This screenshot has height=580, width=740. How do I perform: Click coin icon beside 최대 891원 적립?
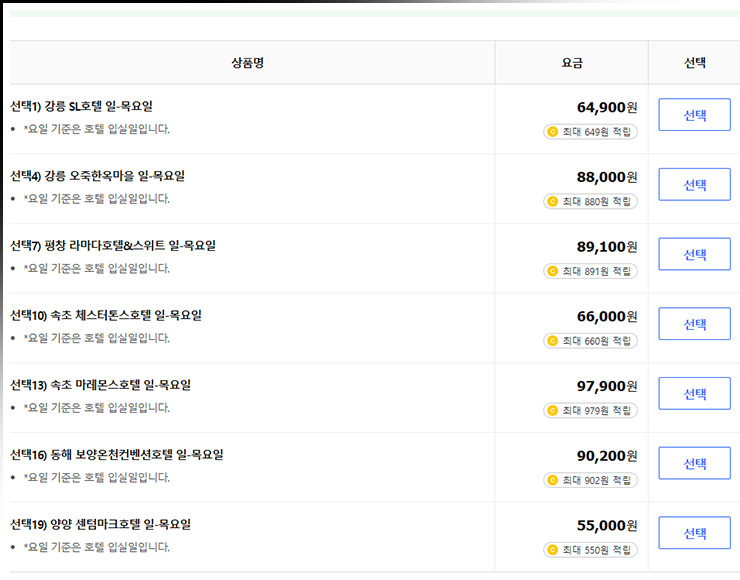(x=552, y=271)
